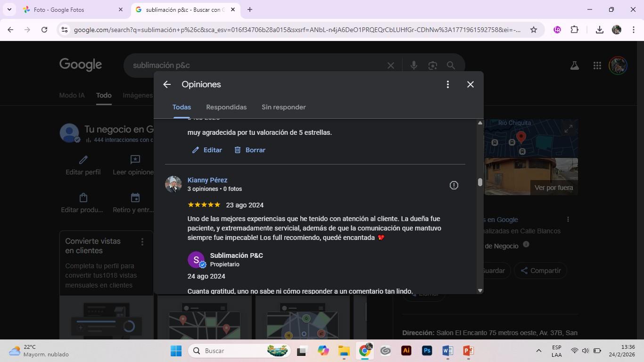Click the address bar URL
This screenshot has width=644, height=362.
click(x=297, y=30)
